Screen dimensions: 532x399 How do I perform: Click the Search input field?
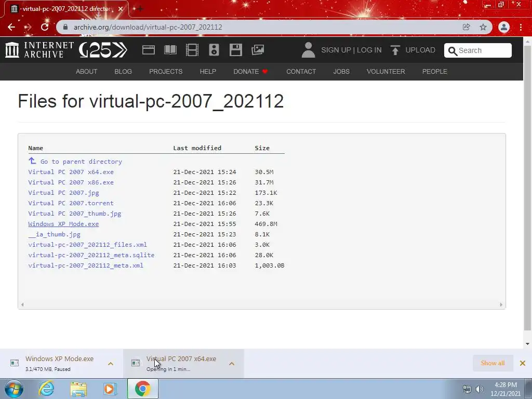[478, 50]
